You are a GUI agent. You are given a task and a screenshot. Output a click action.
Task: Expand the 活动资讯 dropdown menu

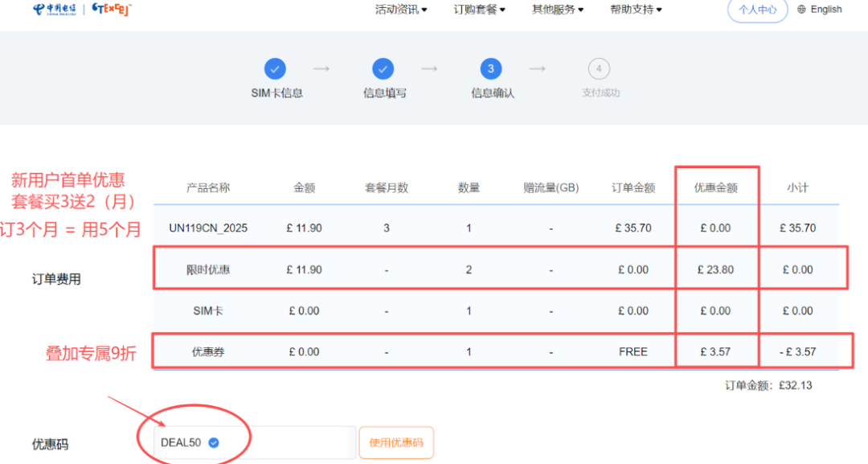[401, 10]
